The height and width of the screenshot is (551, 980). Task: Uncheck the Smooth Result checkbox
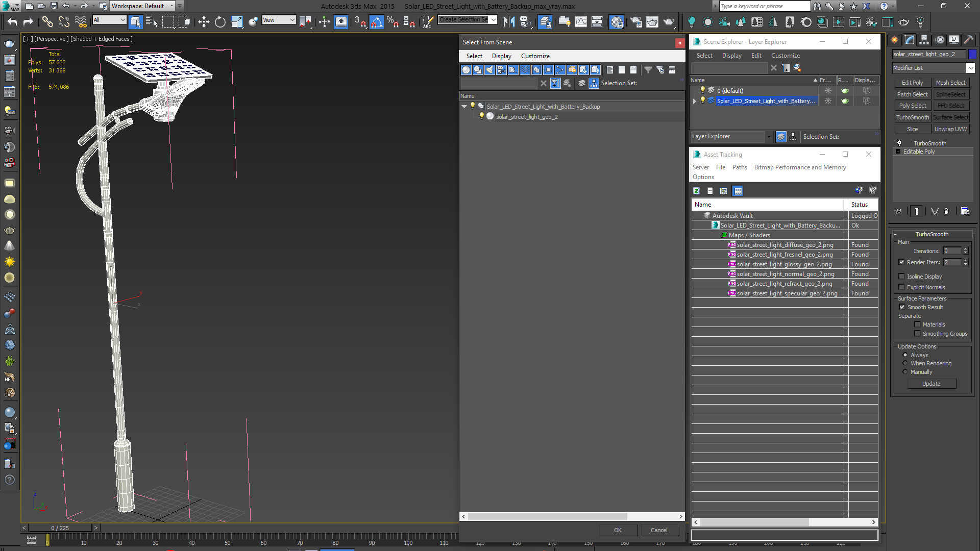tap(902, 307)
